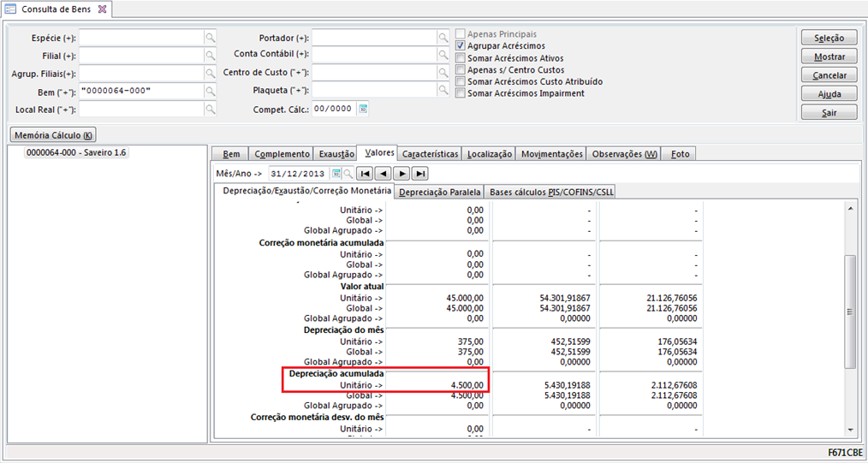
Task: Go to the next month record arrow
Action: 401,174
